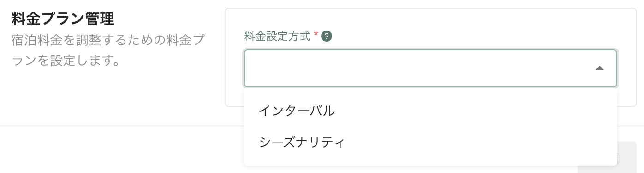Click the description text 宿泊料金を調整するための料金プラン
The height and width of the screenshot is (173, 644).
pos(107,41)
